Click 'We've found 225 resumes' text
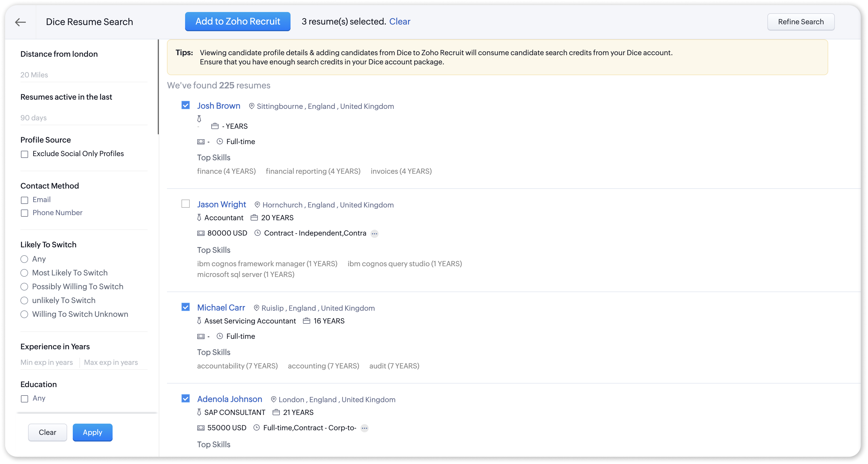Screen dimensions: 868x464 tap(219, 85)
